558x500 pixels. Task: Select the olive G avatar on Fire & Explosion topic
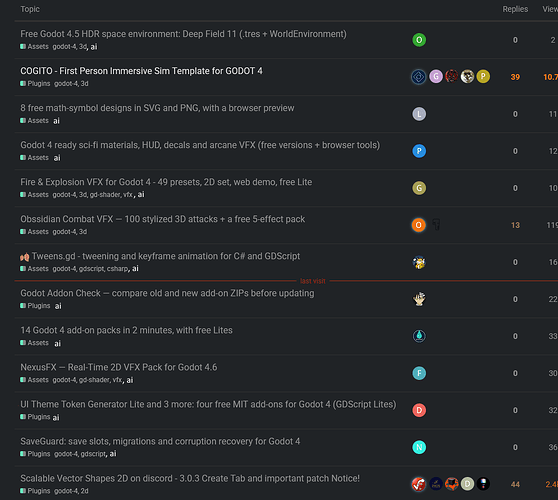419,188
